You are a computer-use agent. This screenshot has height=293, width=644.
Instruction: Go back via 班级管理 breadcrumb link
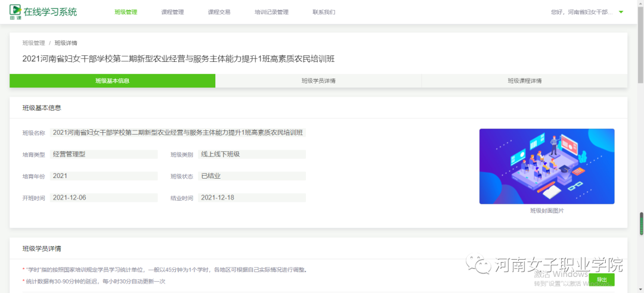coord(33,43)
